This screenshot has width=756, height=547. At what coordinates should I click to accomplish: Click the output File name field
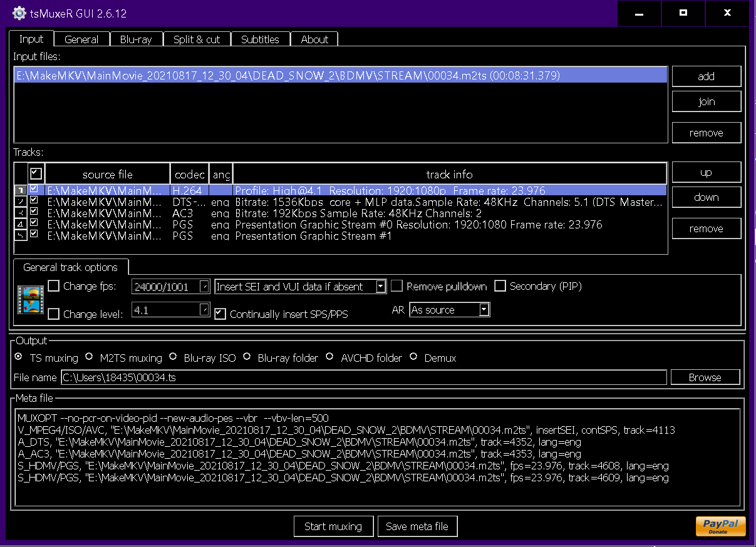pos(364,377)
